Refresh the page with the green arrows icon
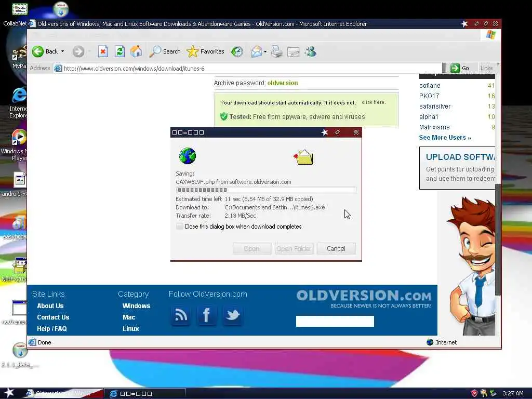532x399 pixels. [x=119, y=51]
